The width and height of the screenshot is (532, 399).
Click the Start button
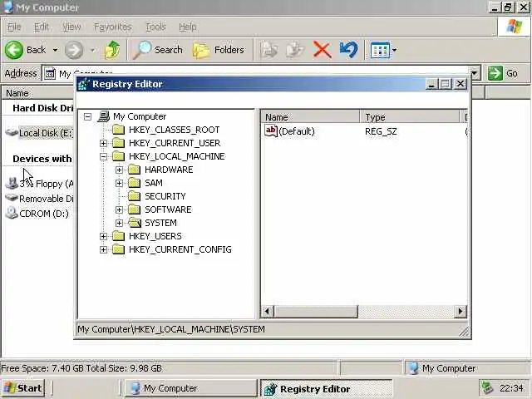click(x=23, y=388)
